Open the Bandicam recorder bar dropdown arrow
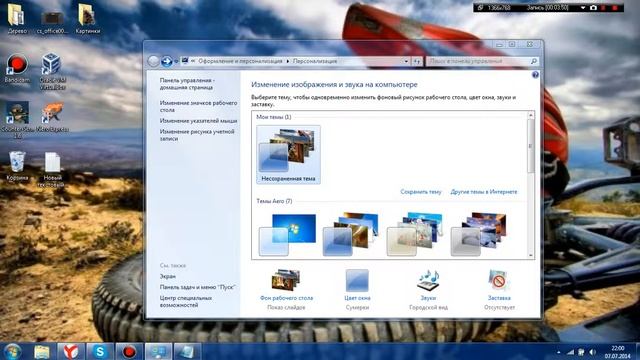The height and width of the screenshot is (360, 640). tap(583, 7)
